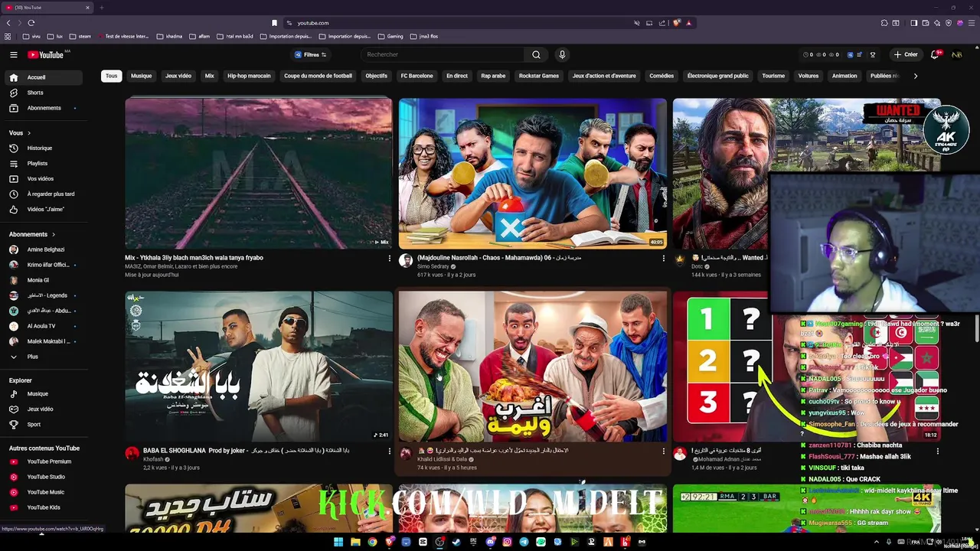Open Abonnements in the sidebar
The image size is (980, 551).
(42, 108)
